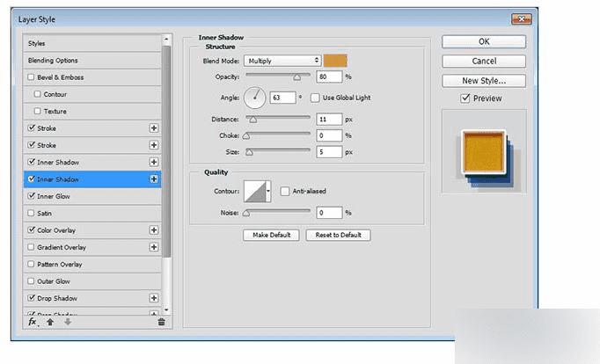Image resolution: width=600 pixels, height=364 pixels.
Task: Click the OK button
Action: point(484,41)
